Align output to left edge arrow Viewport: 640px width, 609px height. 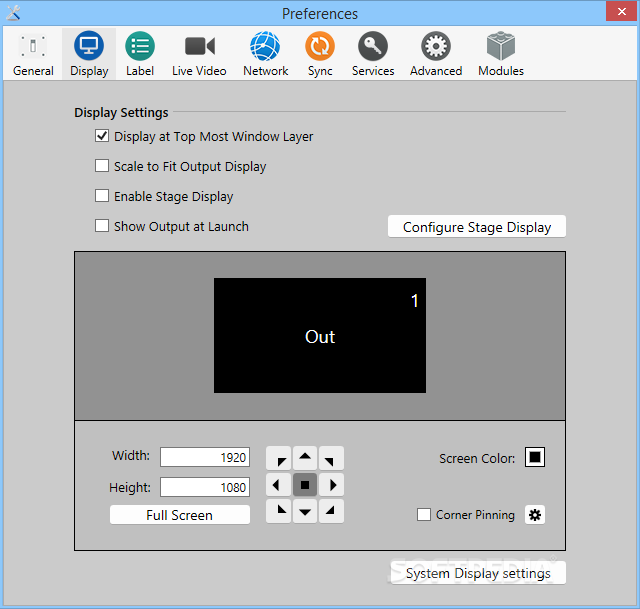(x=279, y=485)
